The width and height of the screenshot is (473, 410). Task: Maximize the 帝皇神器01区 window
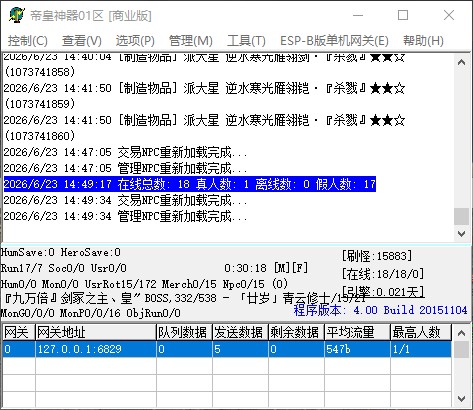[403, 15]
